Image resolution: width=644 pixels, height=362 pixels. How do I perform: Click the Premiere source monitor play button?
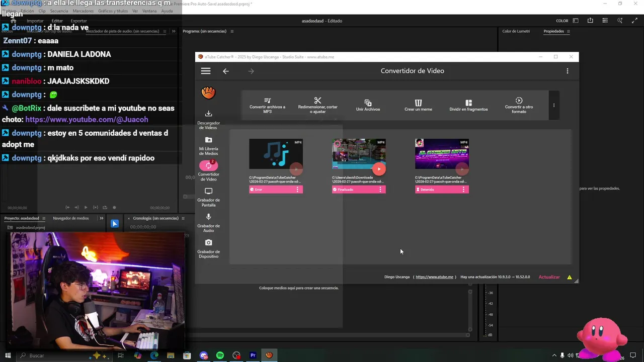pyautogui.click(x=86, y=207)
